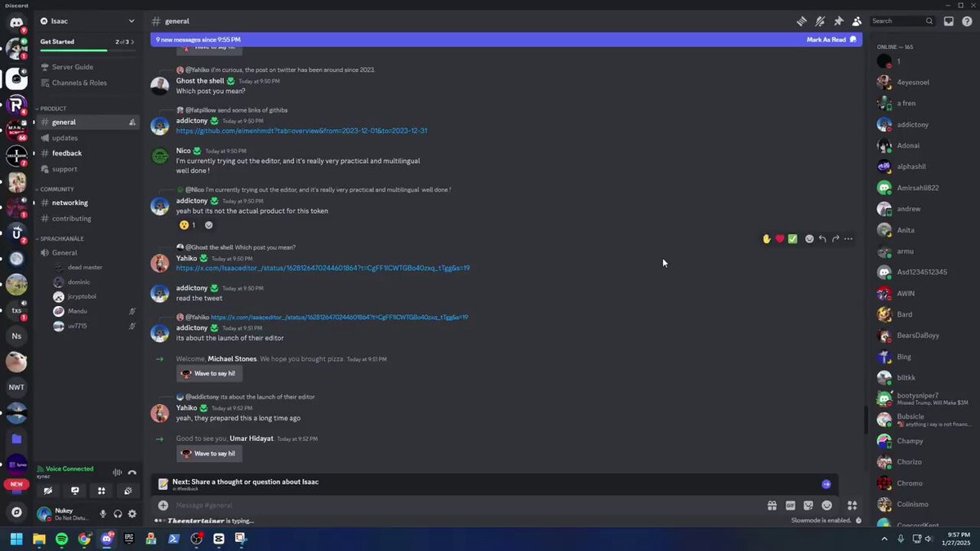The width and height of the screenshot is (980, 551).
Task: Open Spotify from the taskbar
Action: pyautogui.click(x=62, y=539)
